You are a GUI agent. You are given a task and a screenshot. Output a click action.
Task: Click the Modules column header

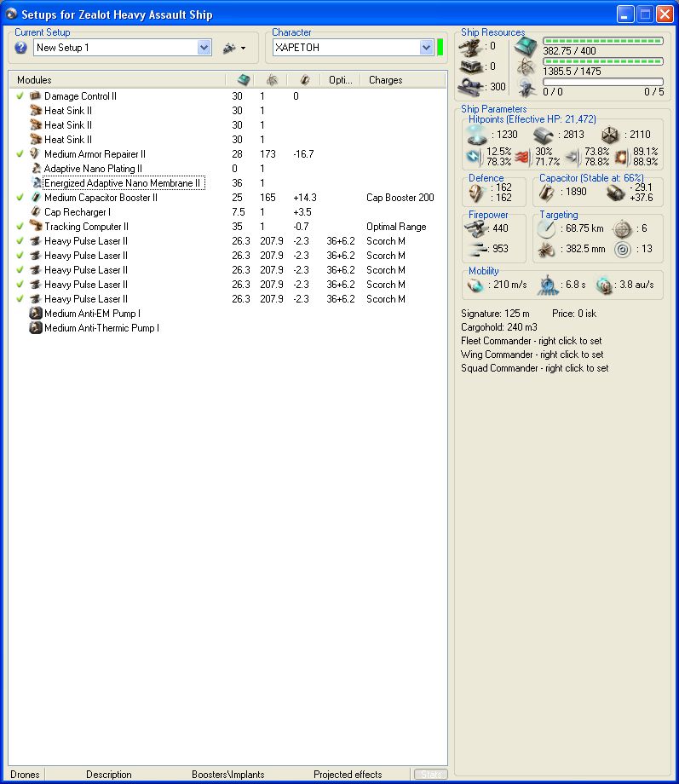pyautogui.click(x=118, y=79)
